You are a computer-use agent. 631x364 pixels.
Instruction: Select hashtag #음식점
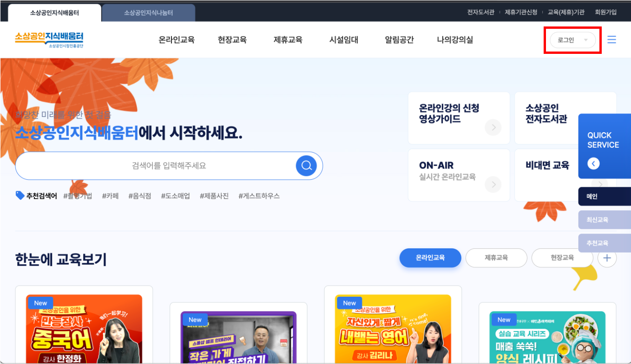point(140,196)
